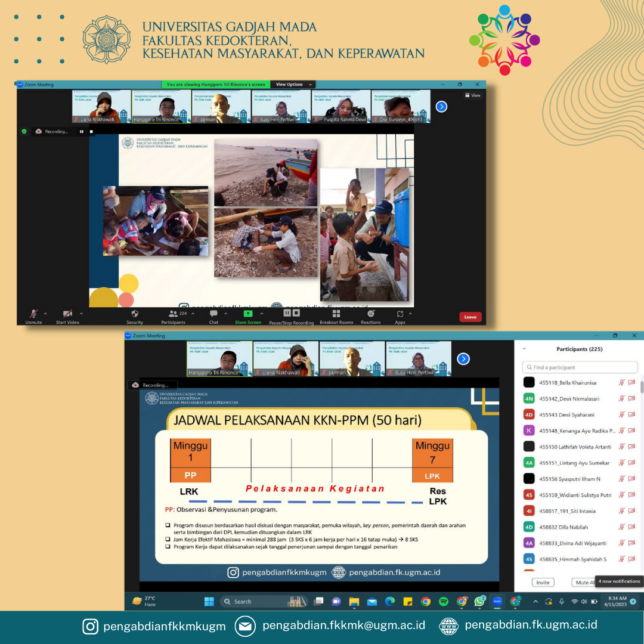The width and height of the screenshot is (644, 644).
Task: Open the Participants list with 224 count
Action: 174,314
